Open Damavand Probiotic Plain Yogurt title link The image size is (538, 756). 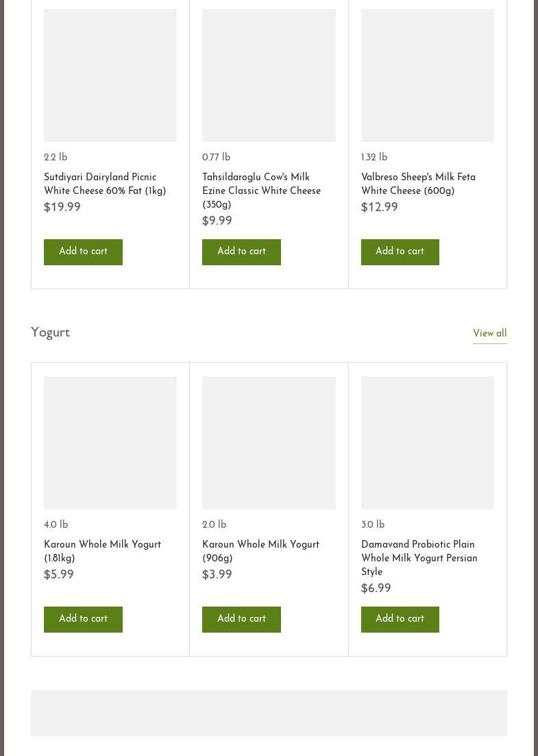click(x=419, y=559)
